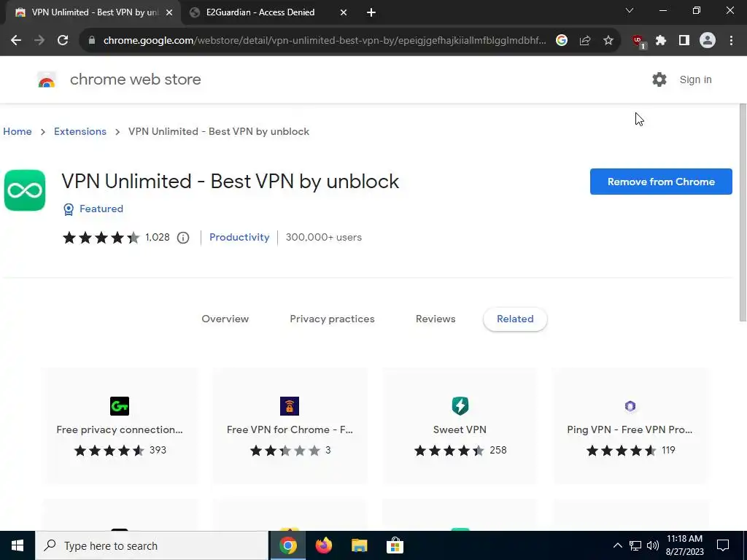Image resolution: width=747 pixels, height=560 pixels.
Task: Open the Free VPN for Chrome icon
Action: point(290,406)
